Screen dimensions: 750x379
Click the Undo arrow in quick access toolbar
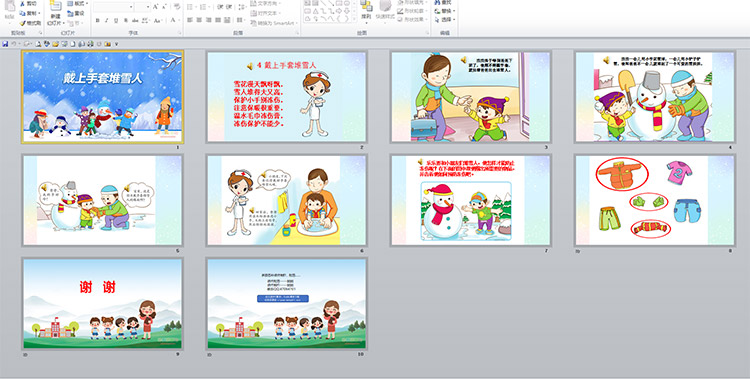(x=14, y=44)
